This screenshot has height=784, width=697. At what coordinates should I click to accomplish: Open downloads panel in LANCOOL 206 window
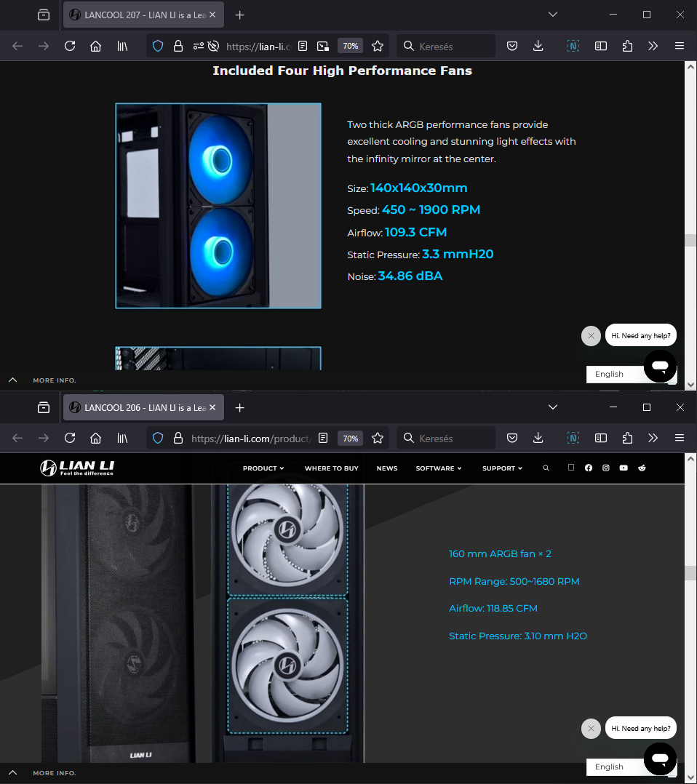pos(538,438)
